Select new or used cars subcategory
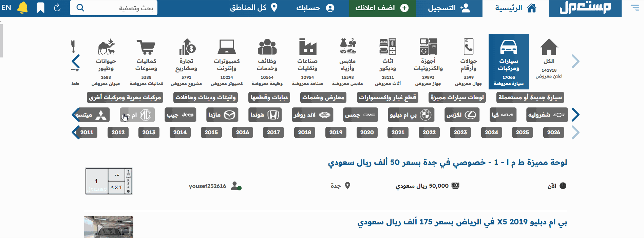Image resolution: width=644 pixels, height=238 pixels. [x=530, y=98]
